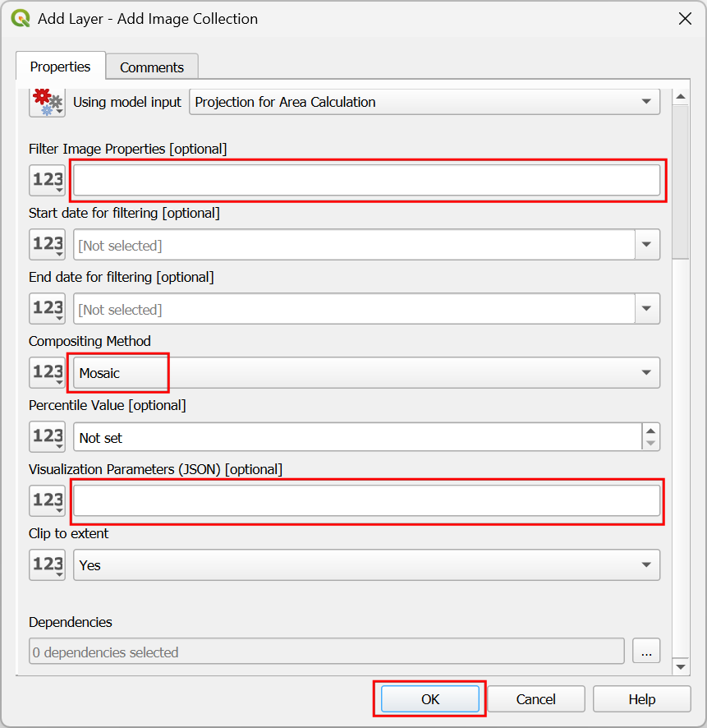Open the Projection for Area Calculation dropdown

425,102
